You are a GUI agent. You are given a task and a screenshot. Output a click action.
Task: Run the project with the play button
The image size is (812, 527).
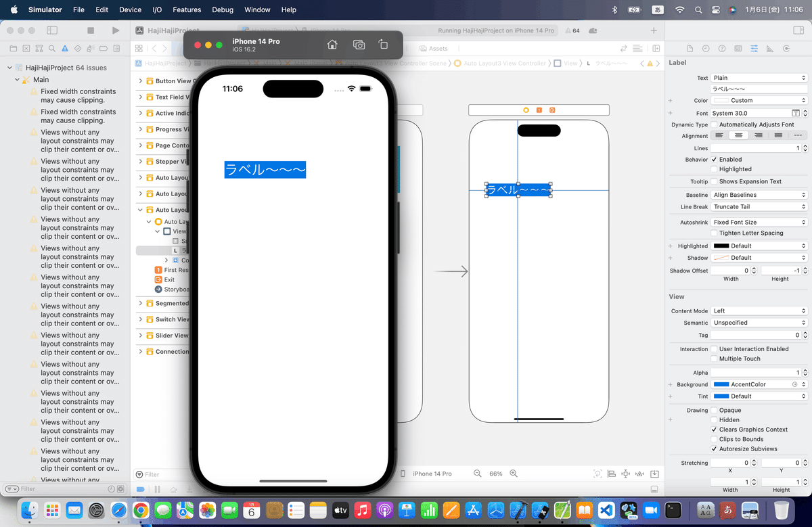[116, 30]
